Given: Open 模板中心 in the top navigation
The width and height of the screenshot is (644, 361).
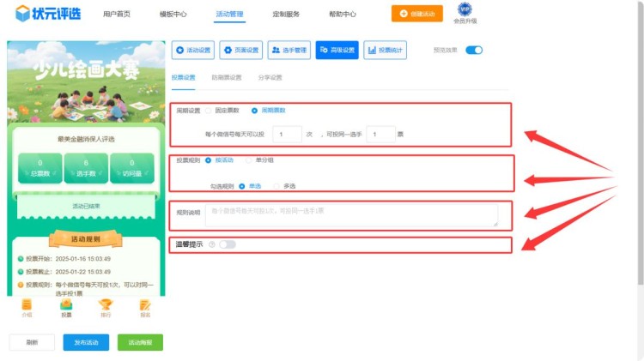Looking at the screenshot, I should pyautogui.click(x=173, y=15).
